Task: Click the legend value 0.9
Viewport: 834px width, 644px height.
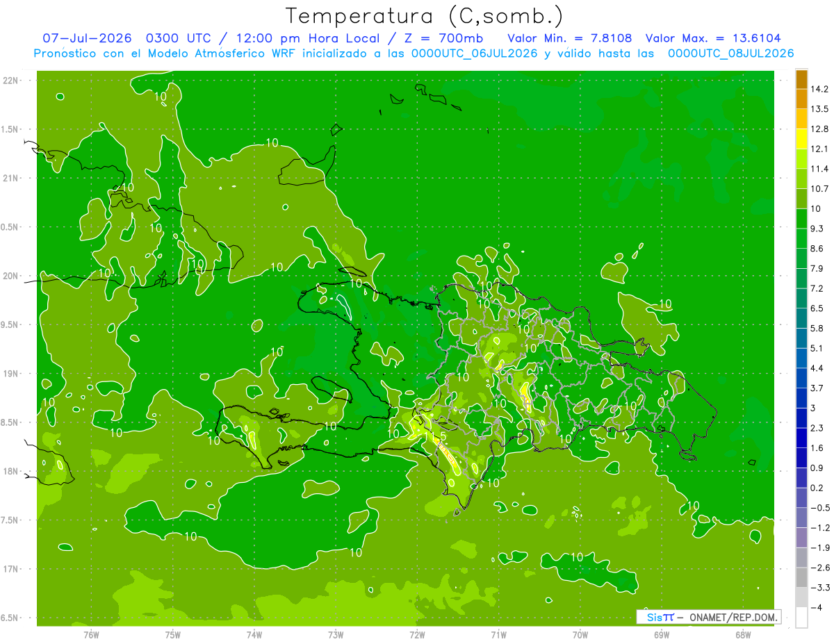Action: [x=818, y=468]
